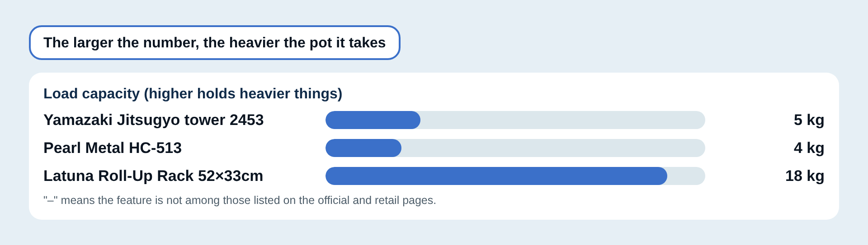Click the empty gray track of Pearl Metal bar
Screen dimensions: 868x245
553,148
